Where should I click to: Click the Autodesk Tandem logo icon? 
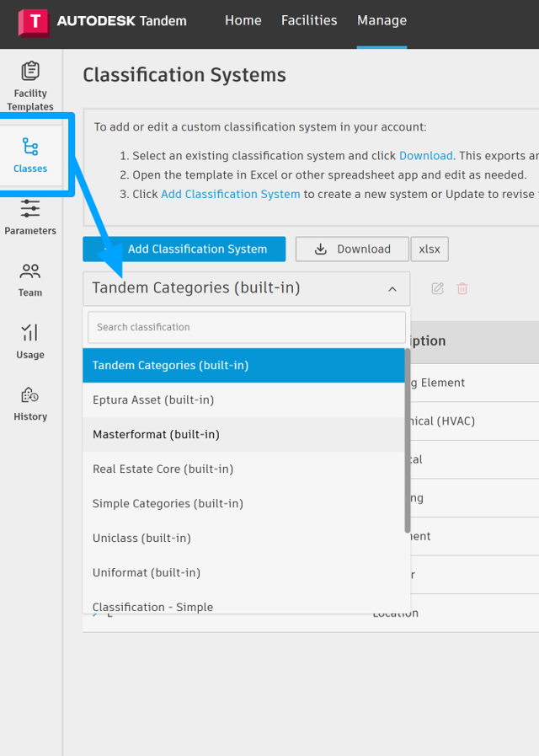[34, 22]
